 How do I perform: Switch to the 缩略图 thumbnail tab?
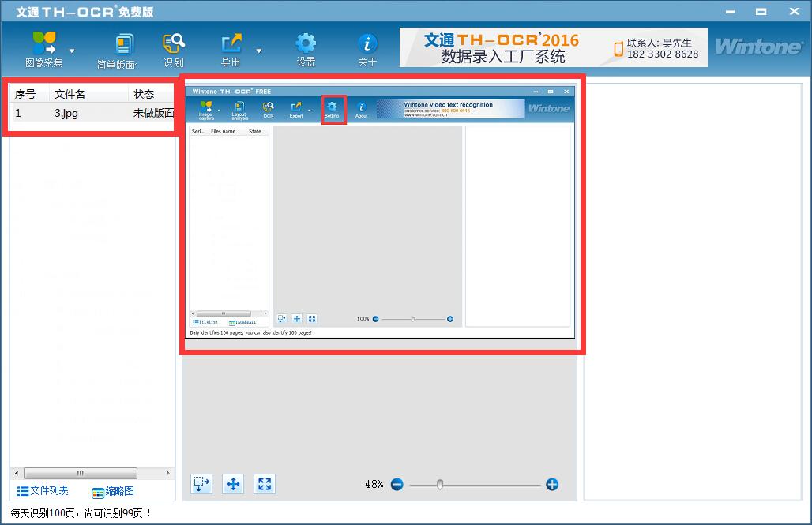pos(113,492)
